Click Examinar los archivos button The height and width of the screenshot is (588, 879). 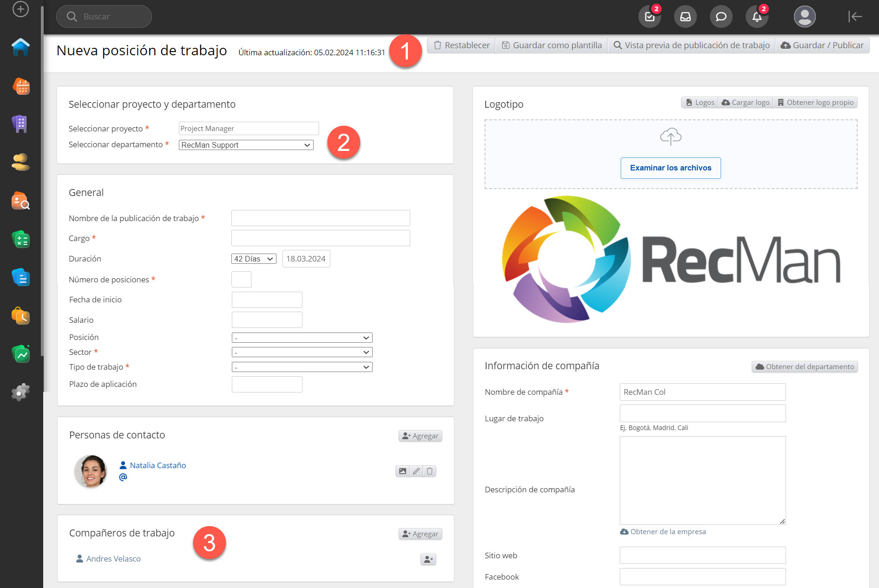pos(670,168)
